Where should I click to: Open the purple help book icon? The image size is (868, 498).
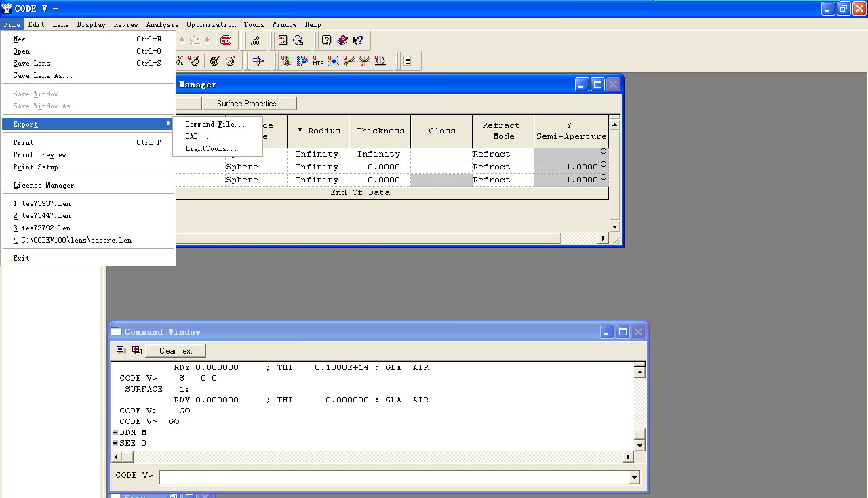342,41
